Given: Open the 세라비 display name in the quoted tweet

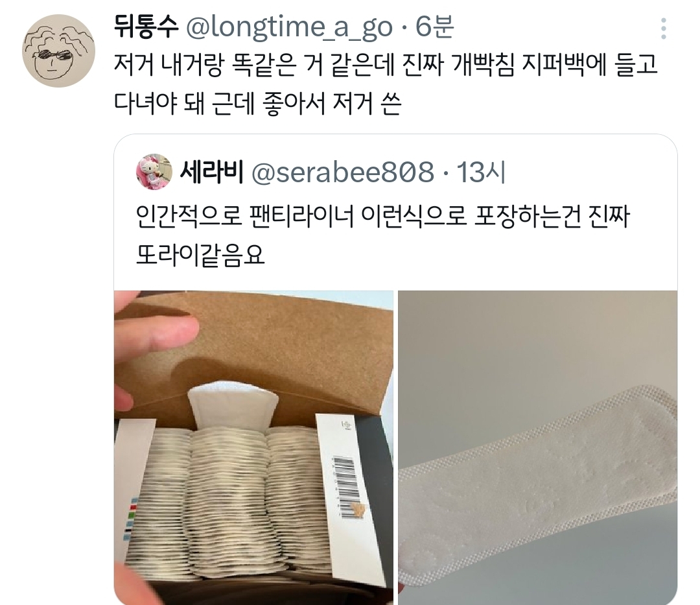Looking at the screenshot, I should click(211, 172).
